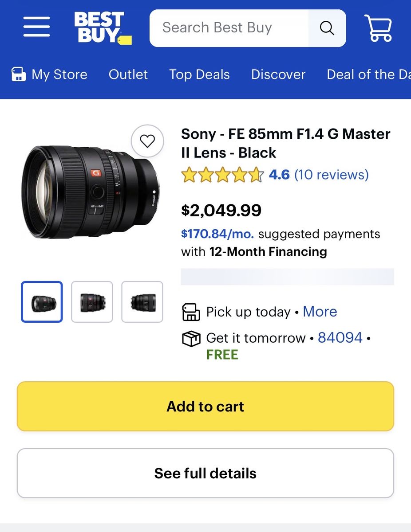Click the shipping box icon
The width and height of the screenshot is (411, 532).
191,339
